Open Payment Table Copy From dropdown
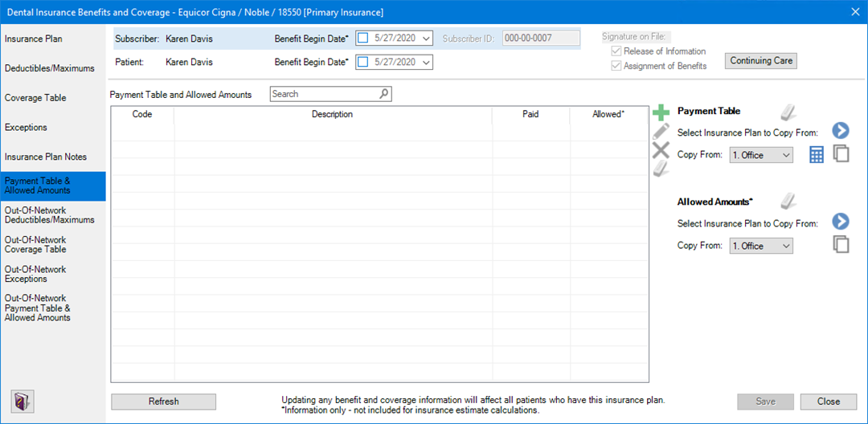 click(760, 155)
